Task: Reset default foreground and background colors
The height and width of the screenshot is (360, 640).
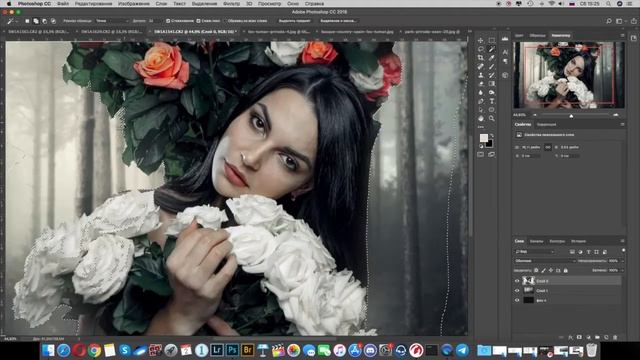Action: coord(481,146)
